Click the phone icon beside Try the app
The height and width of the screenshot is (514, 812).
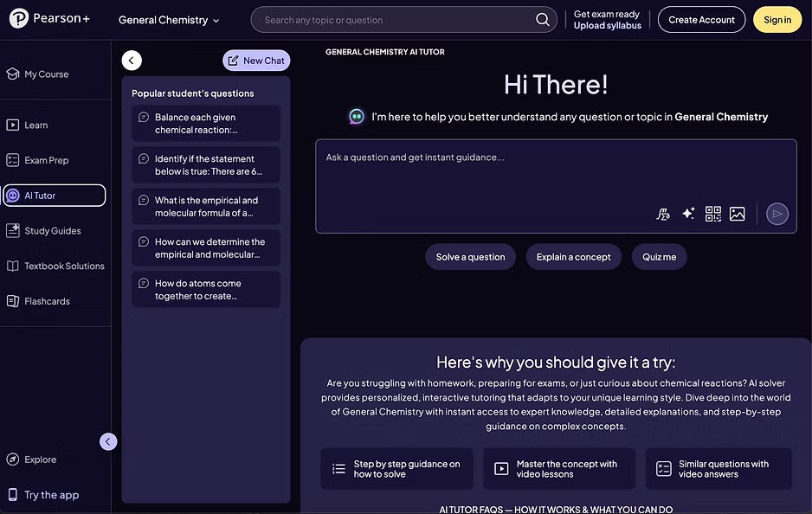13,494
